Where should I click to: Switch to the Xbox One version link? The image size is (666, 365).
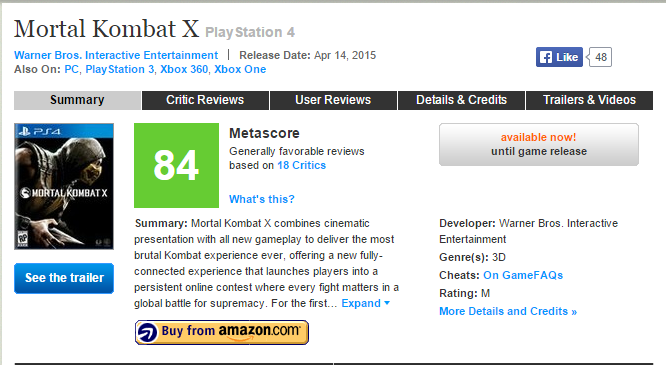coord(240,69)
